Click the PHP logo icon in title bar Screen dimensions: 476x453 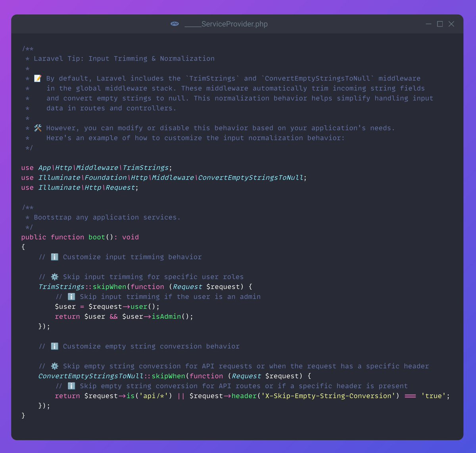pos(175,24)
